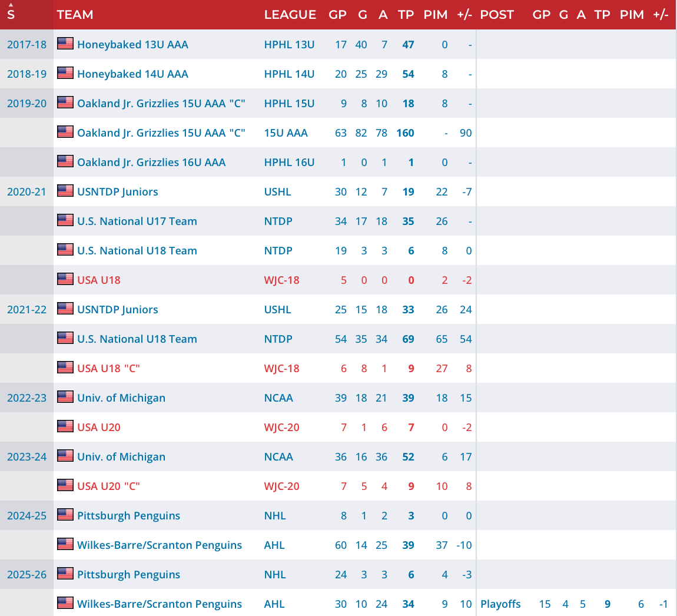The width and height of the screenshot is (677, 616).
Task: Click the flag icon beside Honeybaked 13U AAA
Action: tap(65, 43)
